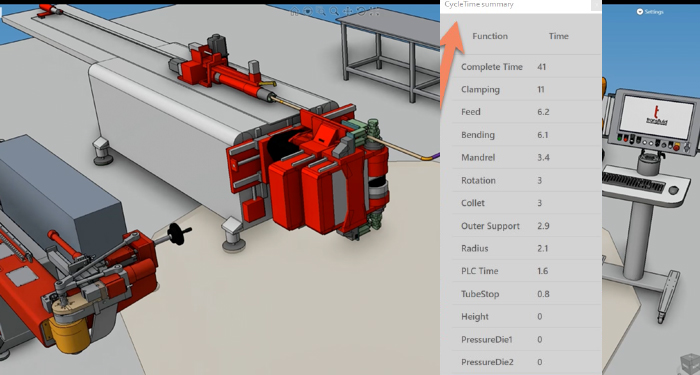Click the Clamping value 11
The height and width of the screenshot is (375, 700).
(x=541, y=90)
